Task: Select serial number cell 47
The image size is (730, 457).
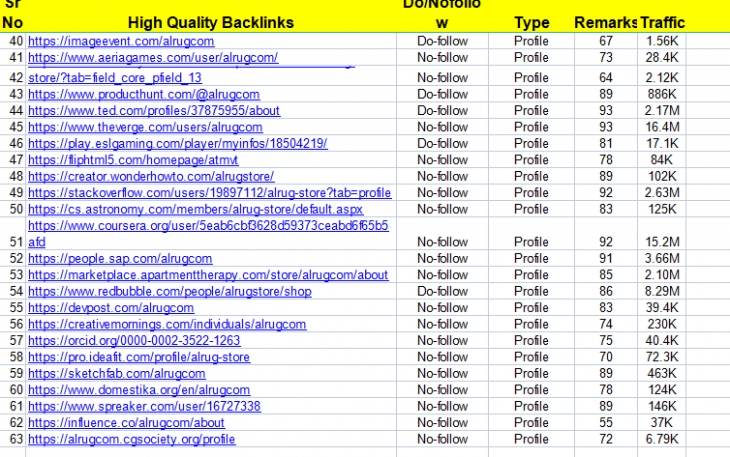Action: tap(14, 160)
